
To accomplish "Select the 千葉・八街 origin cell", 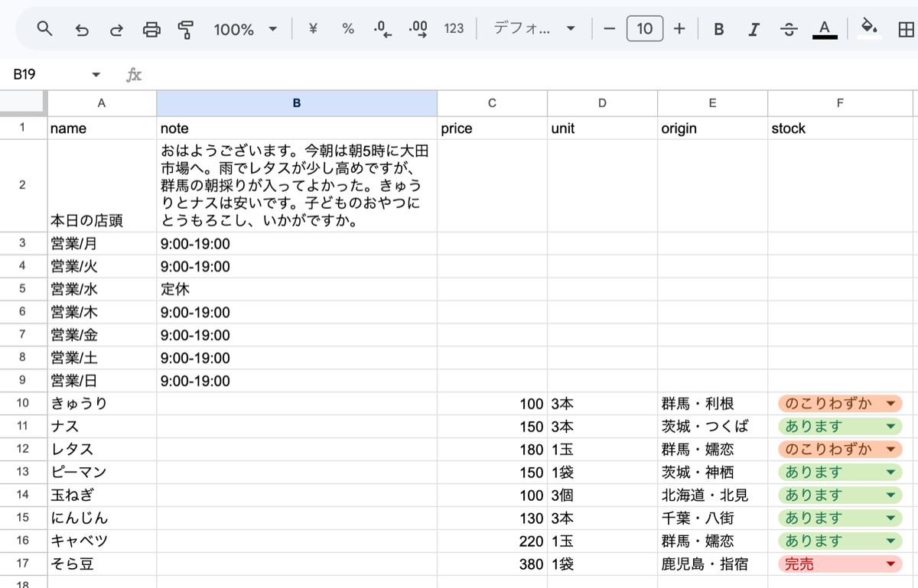I will click(x=712, y=518).
